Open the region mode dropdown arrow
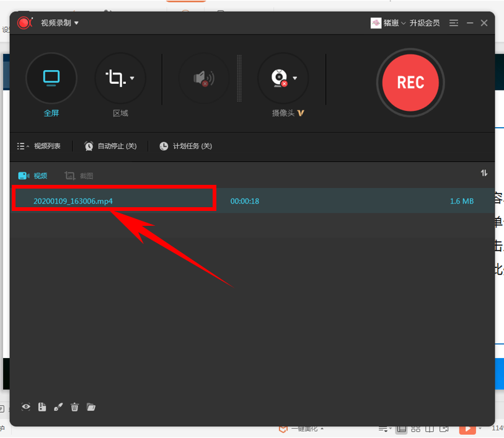This screenshot has height=438, width=504. (x=132, y=78)
